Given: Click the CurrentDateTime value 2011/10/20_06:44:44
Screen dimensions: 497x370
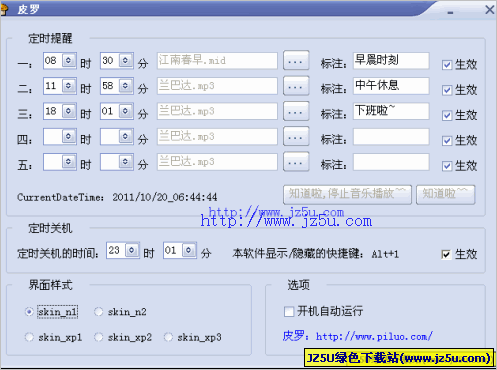Looking at the screenshot, I should click(x=165, y=197).
